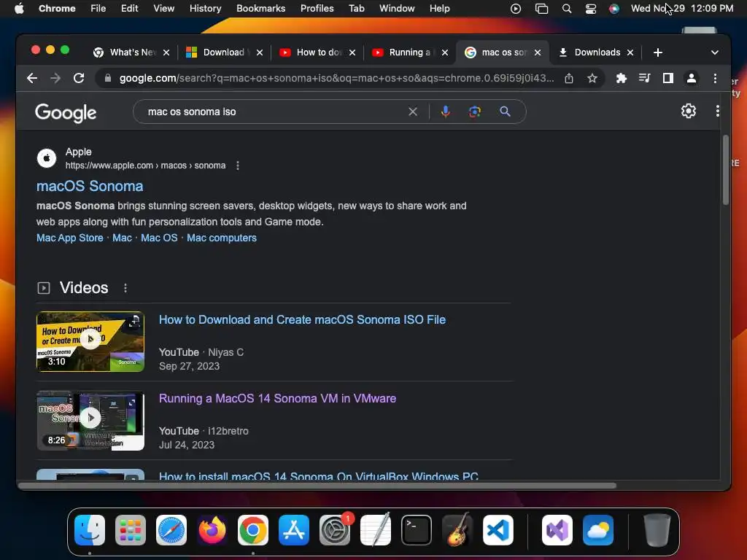747x560 pixels.
Task: Open the History menu in the menu bar
Action: click(x=205, y=9)
